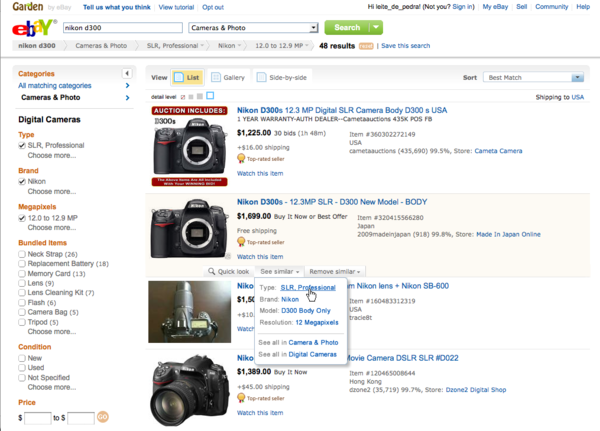Expand Cameras & Photo category chevron

(x=127, y=98)
